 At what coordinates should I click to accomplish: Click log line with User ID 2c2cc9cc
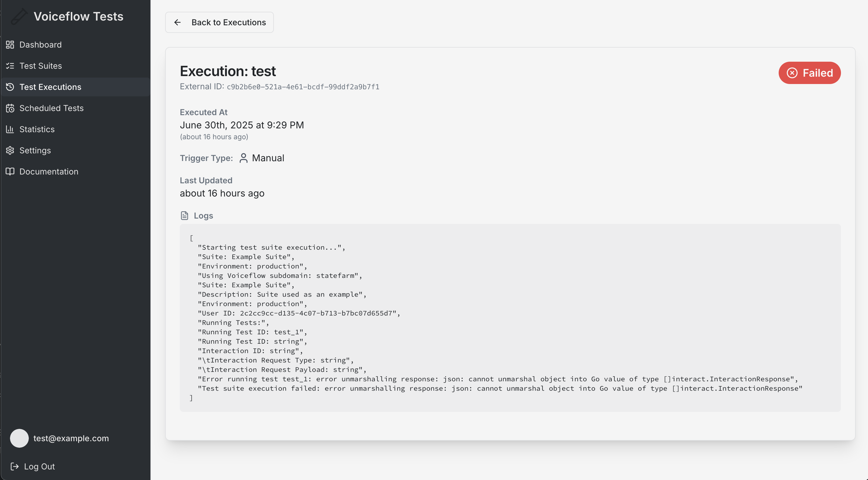(x=299, y=313)
